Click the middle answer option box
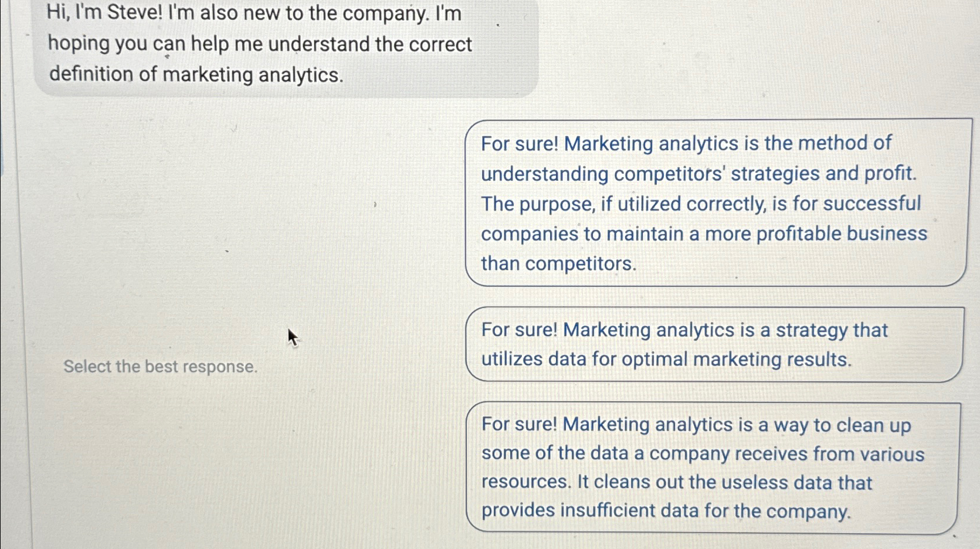The image size is (980, 549). tap(714, 344)
